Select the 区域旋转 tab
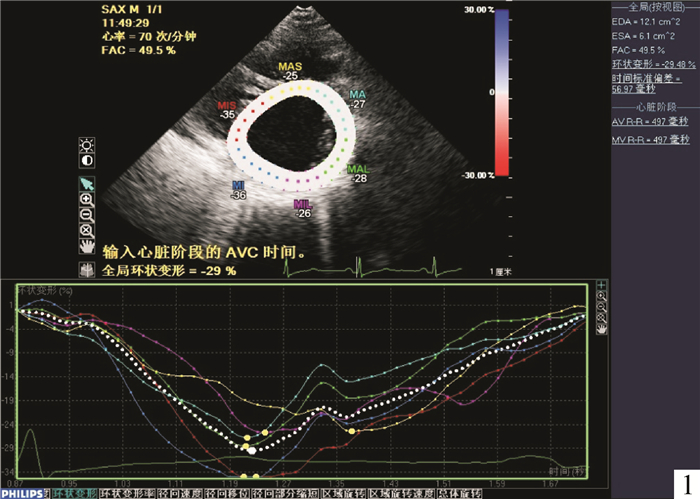The width and height of the screenshot is (700, 499). [343, 493]
